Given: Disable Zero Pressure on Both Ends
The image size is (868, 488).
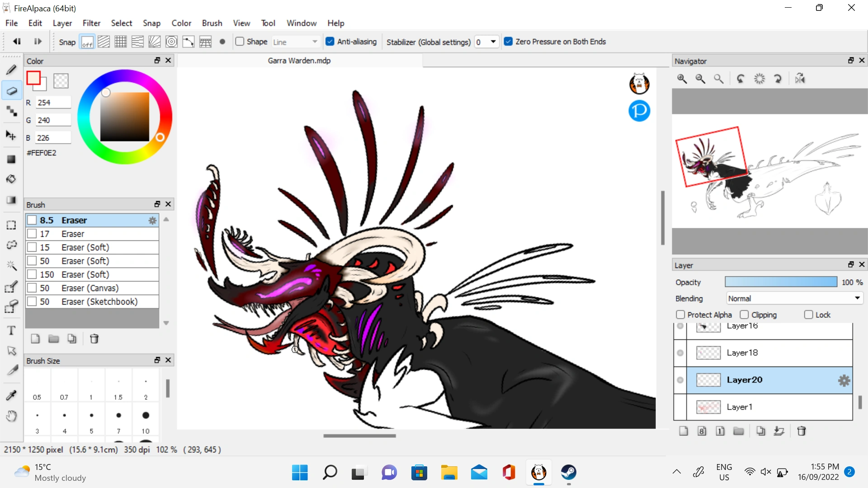Looking at the screenshot, I should pyautogui.click(x=508, y=41).
